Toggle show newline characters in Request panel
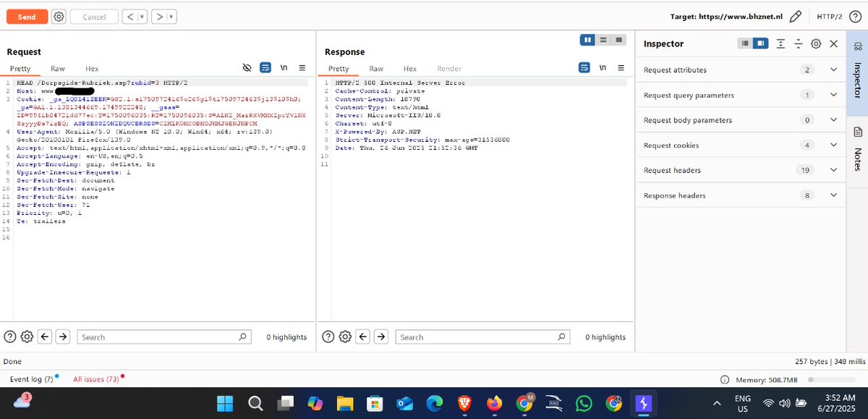 point(284,68)
